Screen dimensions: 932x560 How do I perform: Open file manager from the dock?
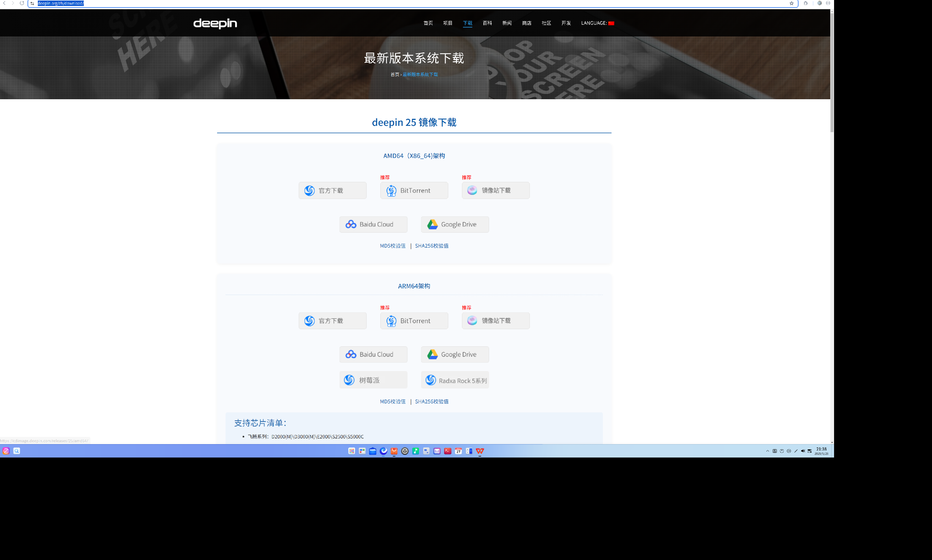373,451
